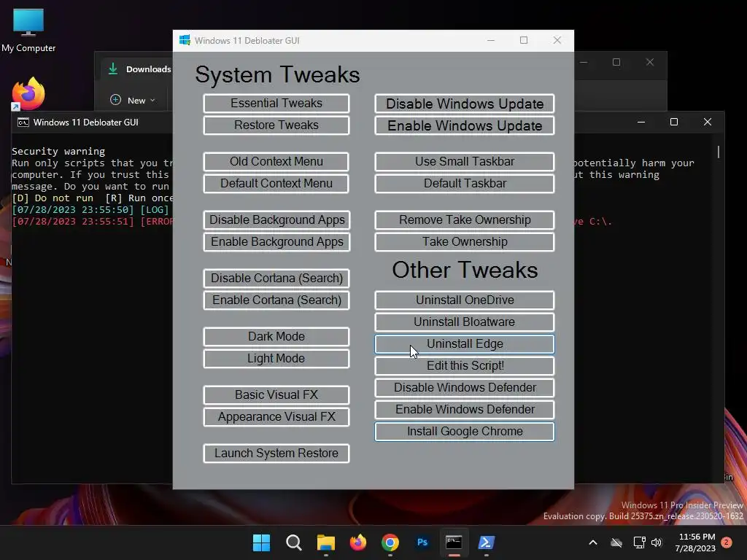
Task: Click the Essential Tweaks button
Action: coord(276,104)
